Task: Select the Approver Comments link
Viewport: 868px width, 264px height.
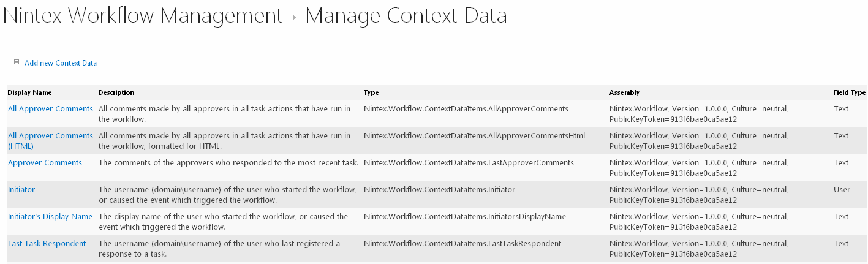Action: (x=45, y=163)
